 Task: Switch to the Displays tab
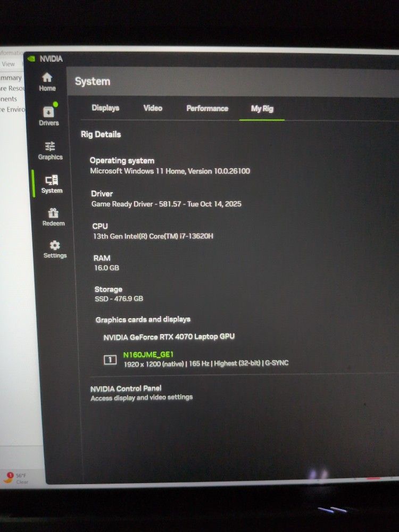(x=105, y=108)
